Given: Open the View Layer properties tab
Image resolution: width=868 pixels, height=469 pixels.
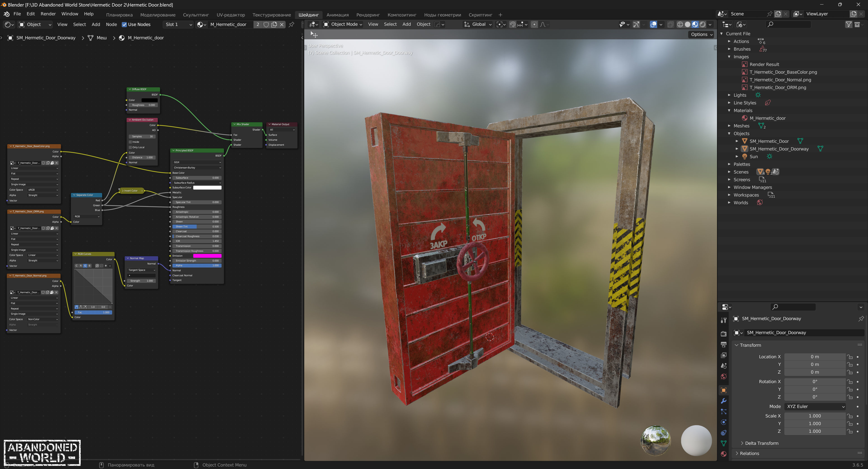Looking at the screenshot, I should (723, 355).
